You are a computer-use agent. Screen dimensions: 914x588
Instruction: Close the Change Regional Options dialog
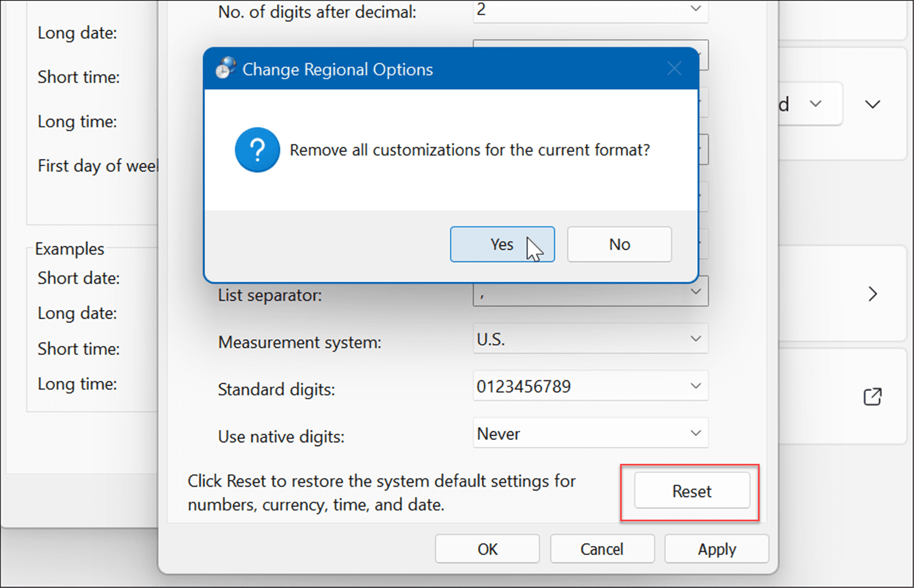[x=674, y=69]
